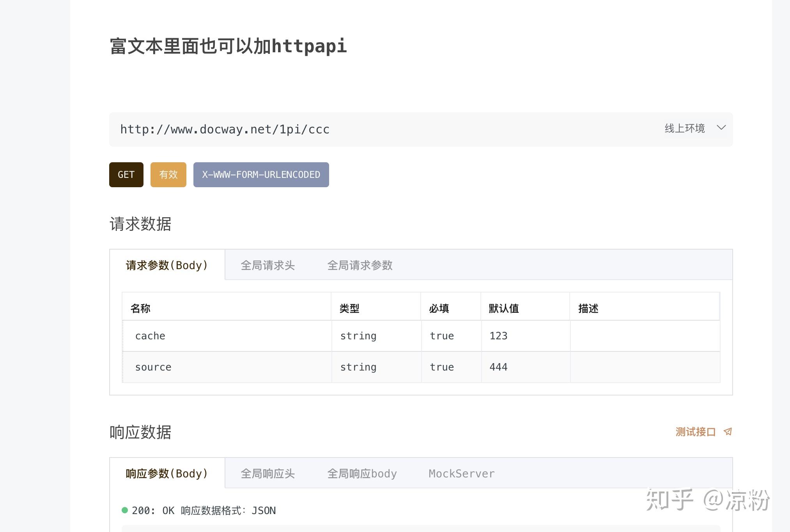Click the GET method badge
This screenshot has height=532, width=790.
point(126,175)
